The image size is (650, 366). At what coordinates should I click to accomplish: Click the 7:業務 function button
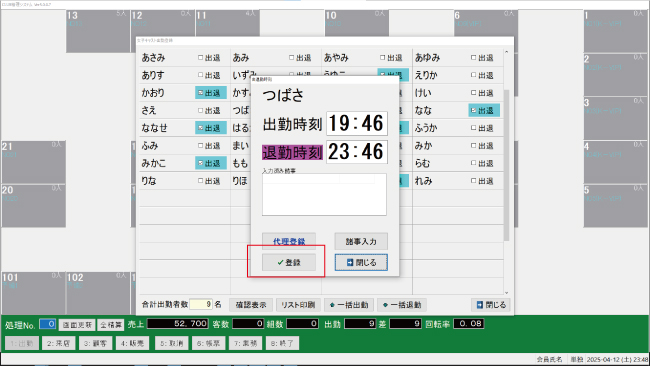[245, 343]
